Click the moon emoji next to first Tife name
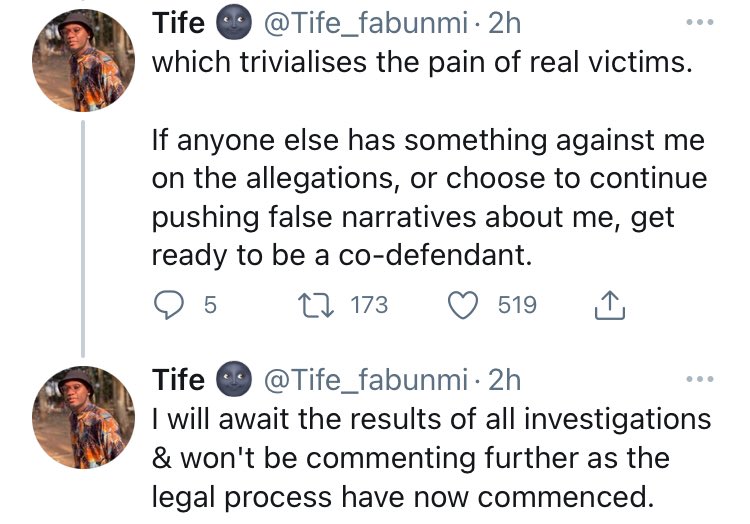Image resolution: width=750 pixels, height=524 pixels. point(234,23)
